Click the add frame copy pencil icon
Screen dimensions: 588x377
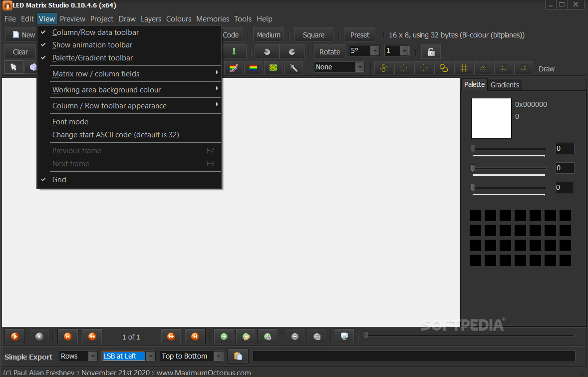tap(246, 337)
